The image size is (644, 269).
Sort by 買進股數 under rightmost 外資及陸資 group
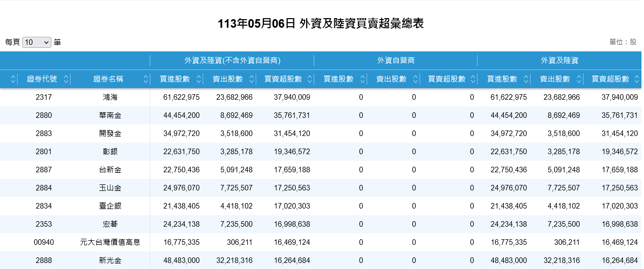click(x=526, y=79)
